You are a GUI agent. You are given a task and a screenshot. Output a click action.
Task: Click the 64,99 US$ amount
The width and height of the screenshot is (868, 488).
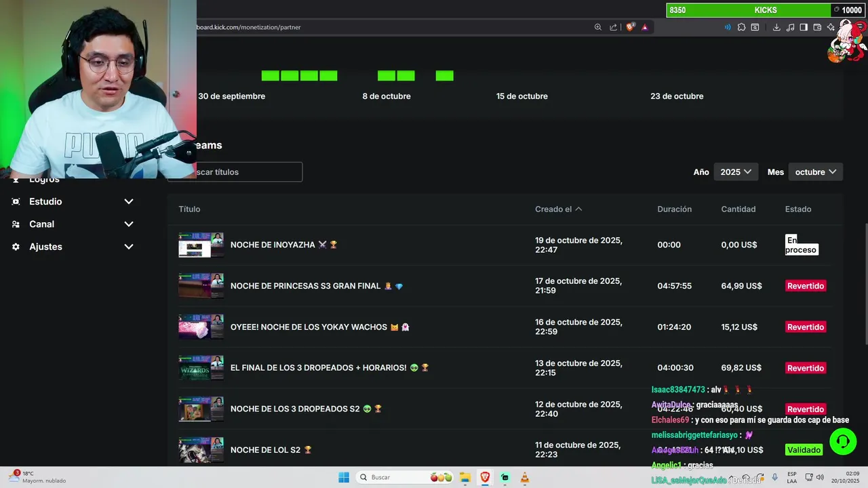[x=741, y=286]
